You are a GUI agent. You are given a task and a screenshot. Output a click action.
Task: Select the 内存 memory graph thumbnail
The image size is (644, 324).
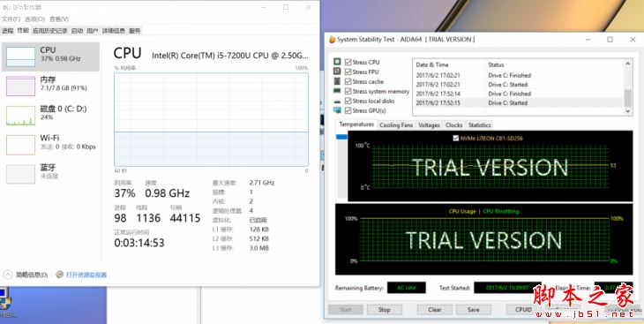20,86
